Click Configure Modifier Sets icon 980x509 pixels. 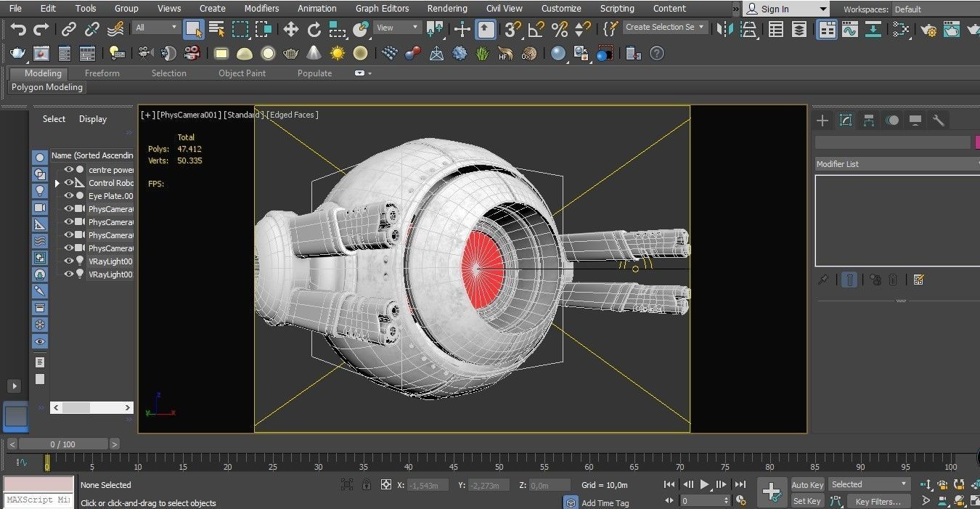pos(918,280)
